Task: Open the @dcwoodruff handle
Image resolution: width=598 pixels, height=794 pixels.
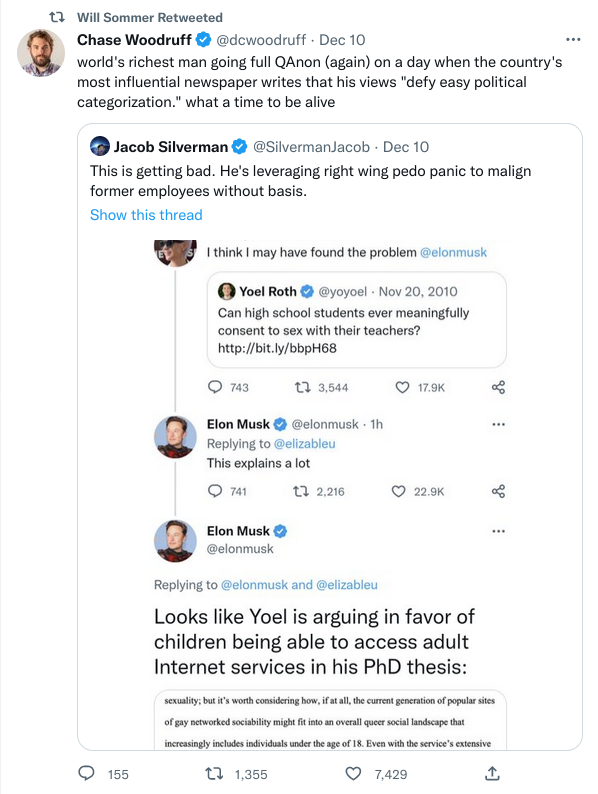Action: [261, 39]
